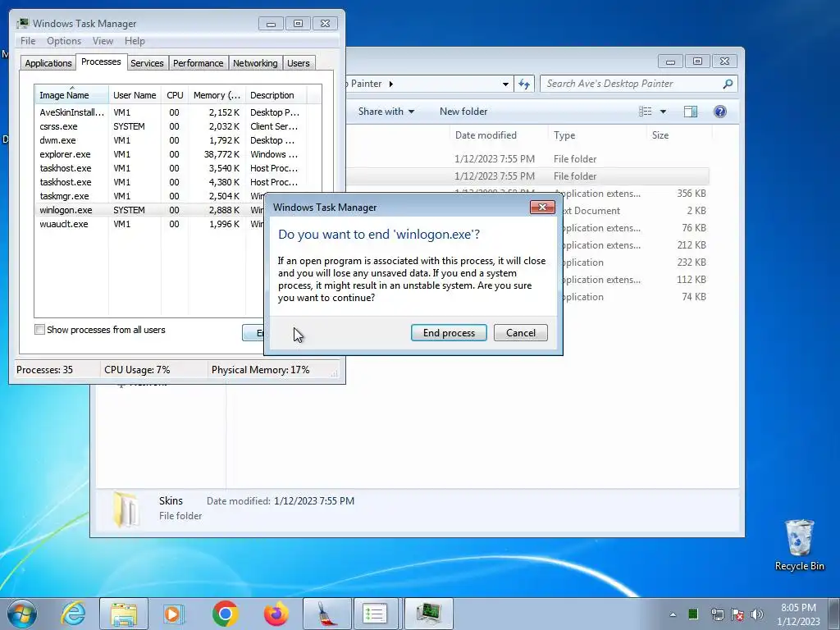Click the green tray icon

point(693,614)
